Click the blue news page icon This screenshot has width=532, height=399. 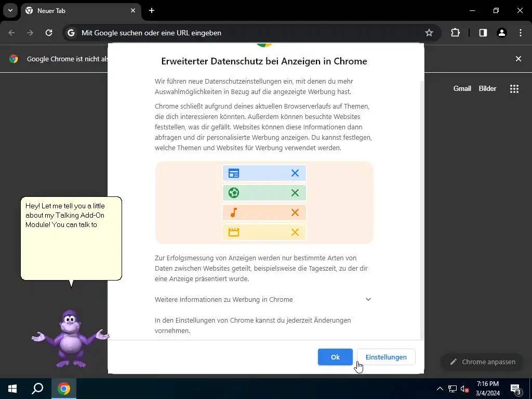[234, 173]
